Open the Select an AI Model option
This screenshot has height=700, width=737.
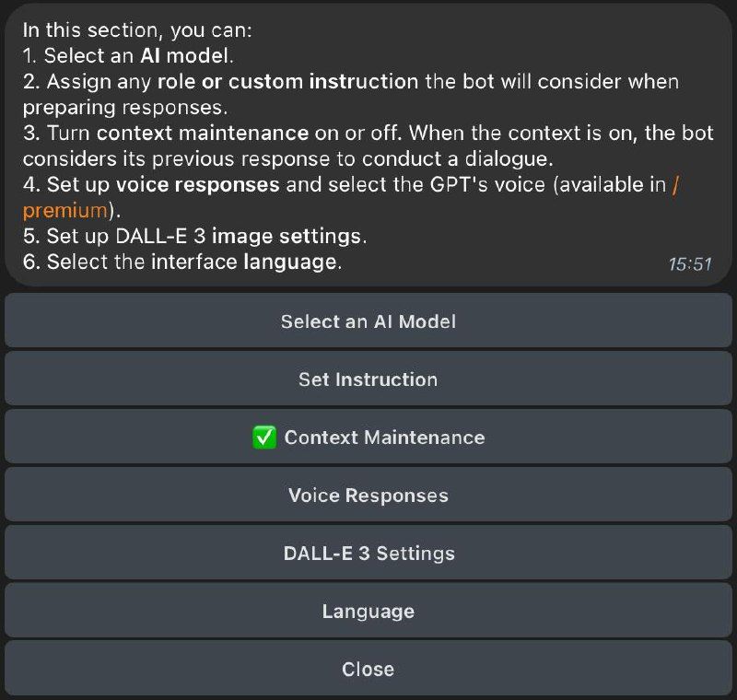coord(368,321)
